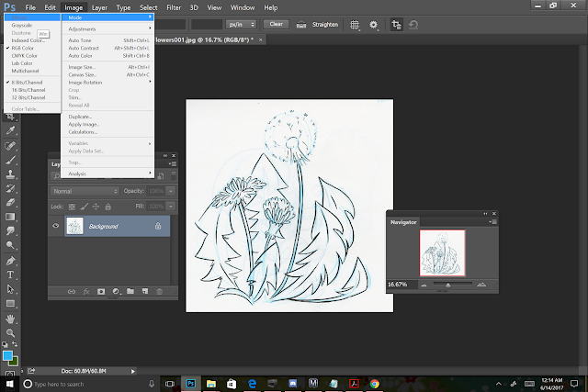Select the Eyedropper tool
This screenshot has width=588, height=392.
tap(10, 131)
